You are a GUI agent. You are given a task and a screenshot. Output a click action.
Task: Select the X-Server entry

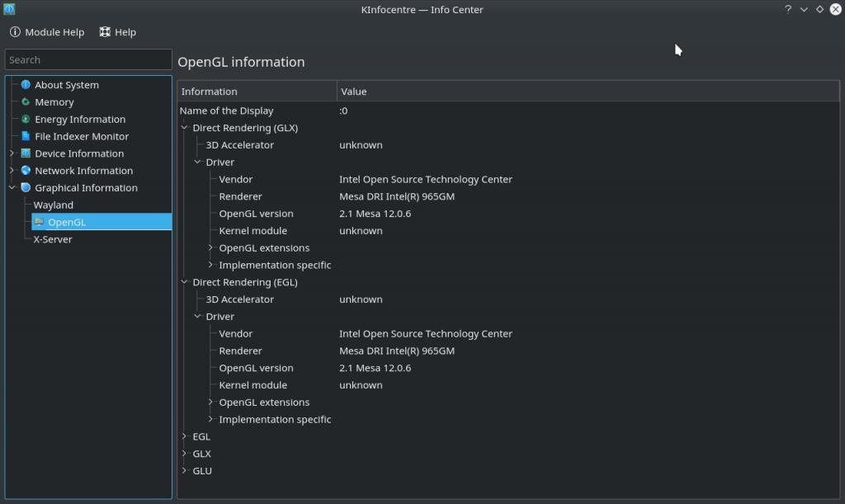(x=53, y=239)
